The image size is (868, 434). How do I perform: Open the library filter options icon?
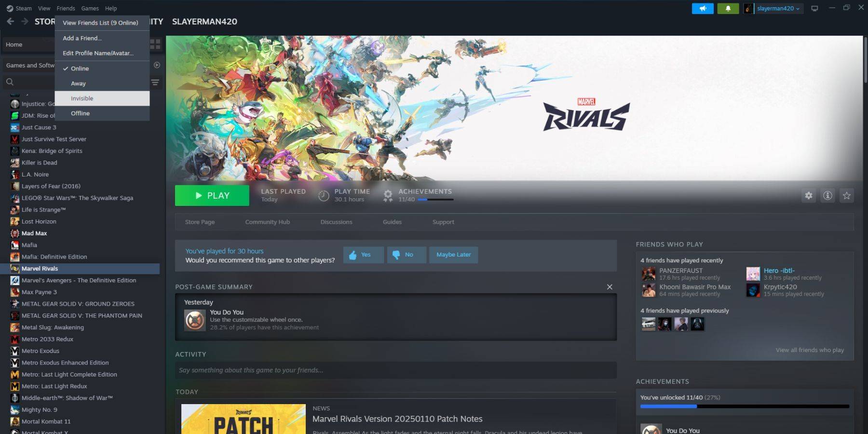pos(155,82)
